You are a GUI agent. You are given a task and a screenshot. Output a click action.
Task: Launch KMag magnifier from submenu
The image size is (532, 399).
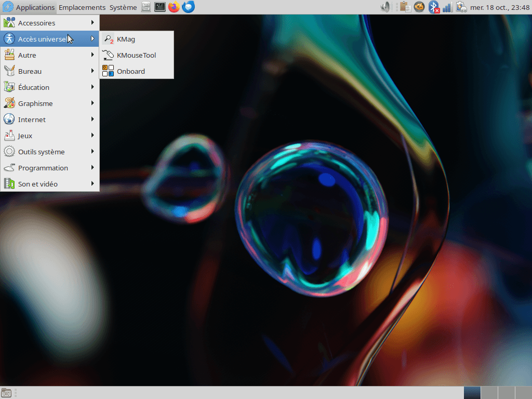137,39
